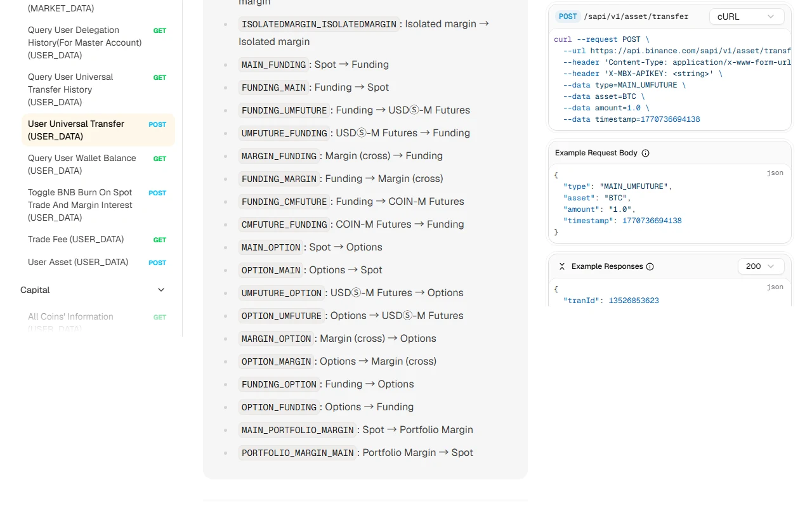Click the MARGIN_OPTION code label
The image size is (812, 520).
[x=277, y=339]
